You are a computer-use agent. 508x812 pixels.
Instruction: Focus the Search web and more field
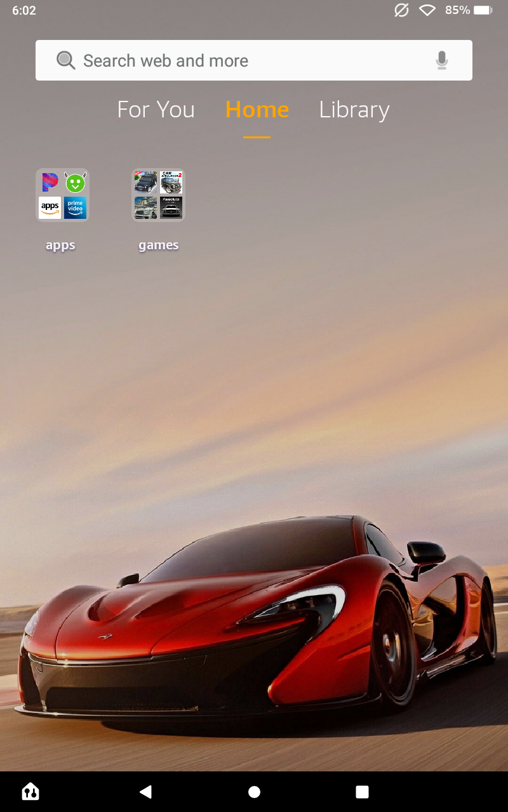coord(254,60)
